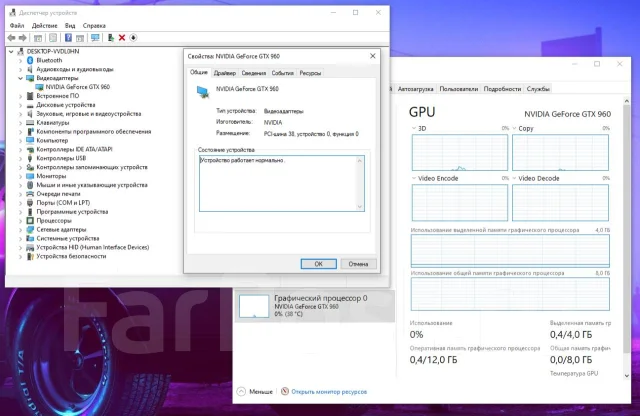This screenshot has width=640, height=416.
Task: Click the Открыть монитор ресурсов link
Action: click(x=329, y=392)
